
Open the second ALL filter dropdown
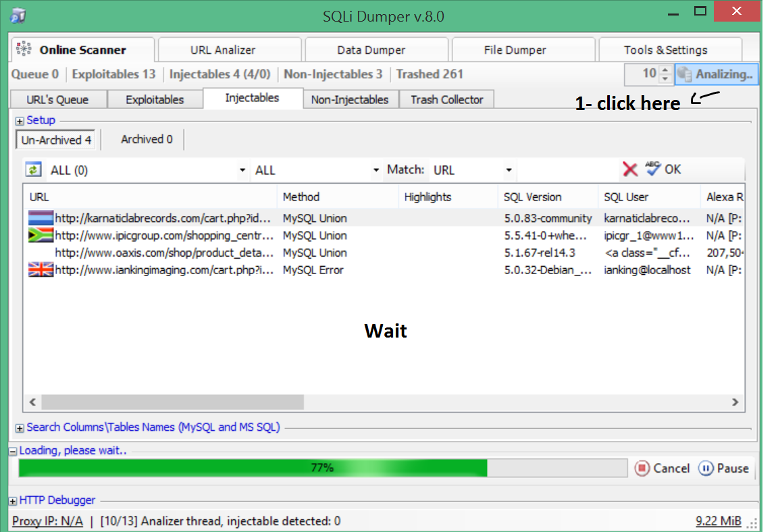(x=375, y=170)
